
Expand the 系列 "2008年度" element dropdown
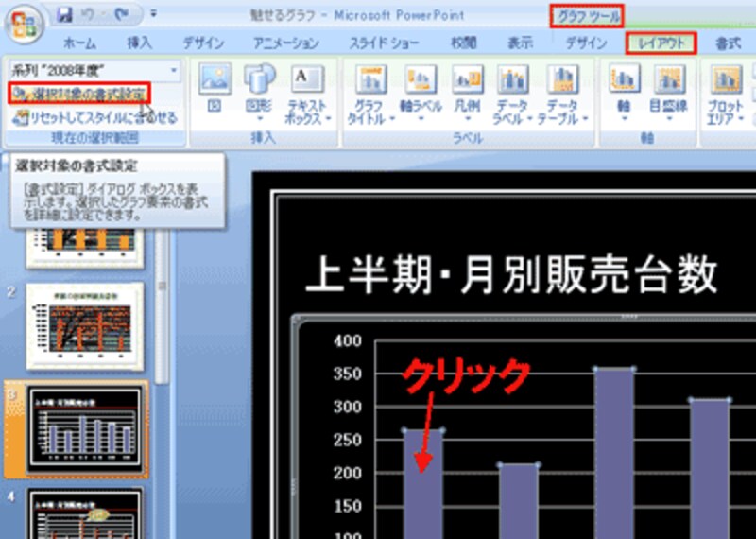tap(174, 71)
